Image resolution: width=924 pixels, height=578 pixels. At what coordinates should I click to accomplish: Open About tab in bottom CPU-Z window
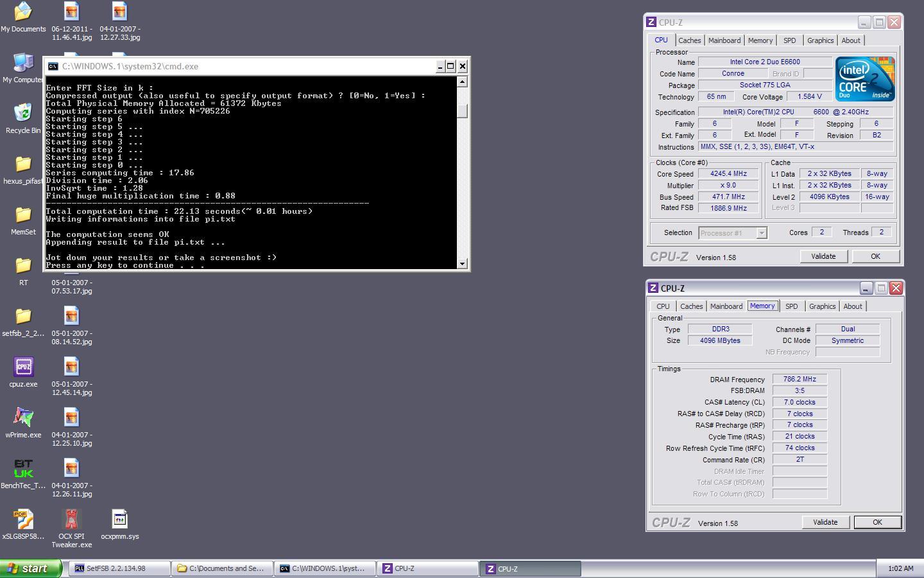coord(853,306)
